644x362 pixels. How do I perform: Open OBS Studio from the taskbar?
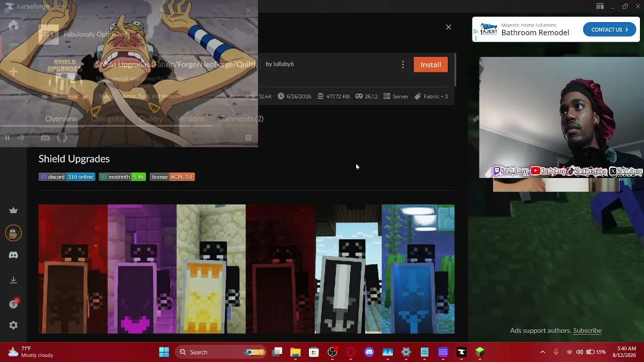tap(333, 352)
